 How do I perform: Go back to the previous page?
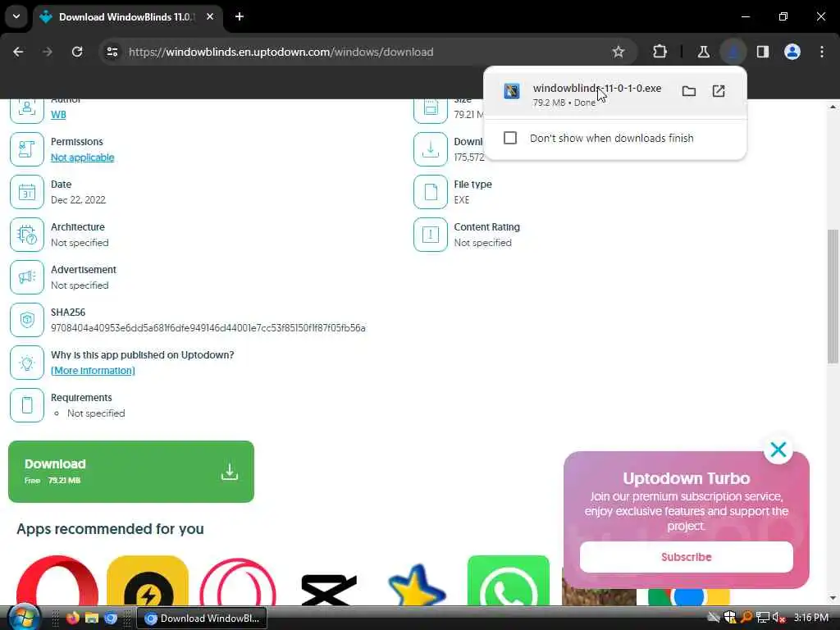coord(18,52)
